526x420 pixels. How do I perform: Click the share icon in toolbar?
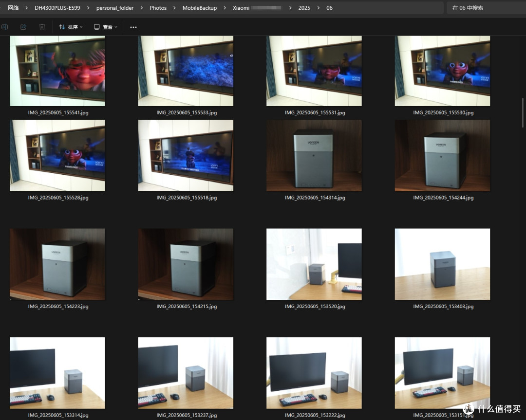click(23, 27)
